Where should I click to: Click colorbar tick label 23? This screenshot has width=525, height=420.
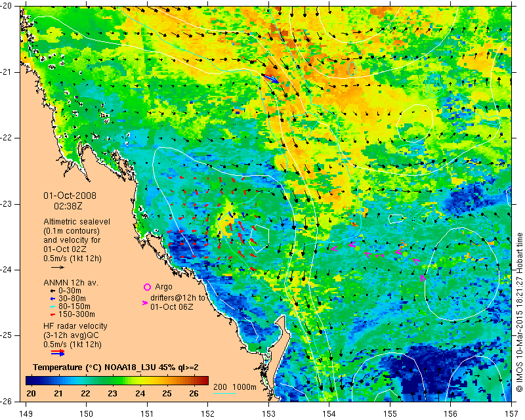click(112, 394)
